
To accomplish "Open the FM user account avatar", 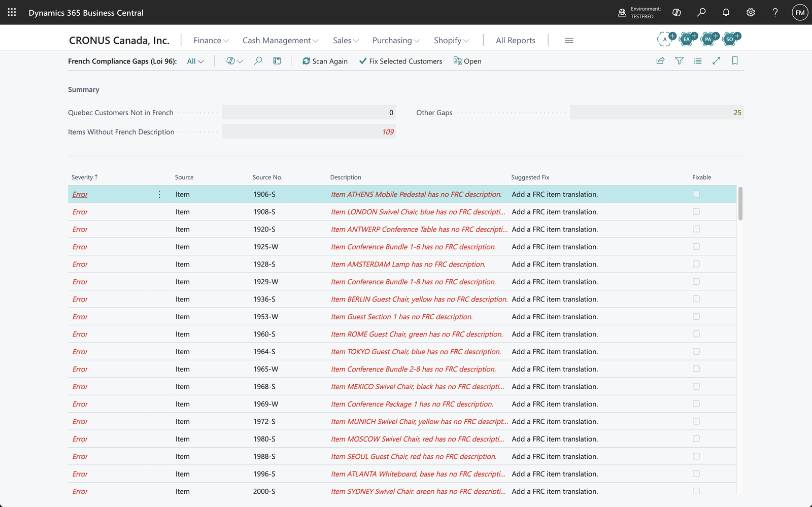I will pyautogui.click(x=800, y=12).
